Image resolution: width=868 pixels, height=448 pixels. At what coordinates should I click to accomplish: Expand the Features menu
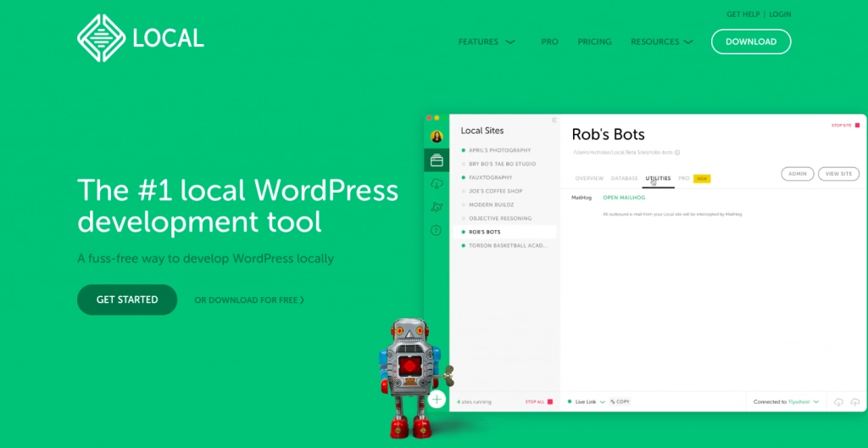coord(487,42)
